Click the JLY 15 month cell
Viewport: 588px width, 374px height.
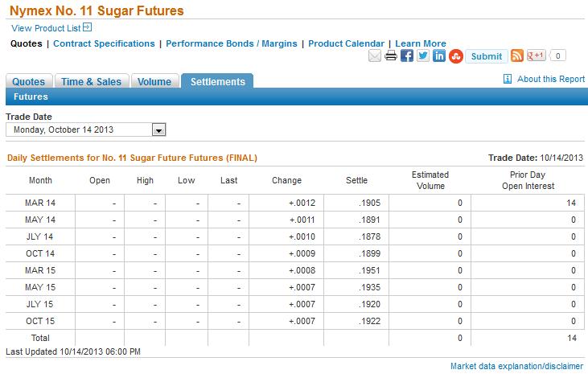point(39,304)
